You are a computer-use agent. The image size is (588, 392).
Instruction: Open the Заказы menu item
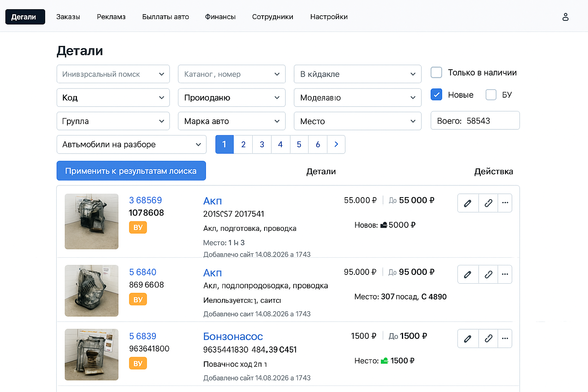pos(68,17)
